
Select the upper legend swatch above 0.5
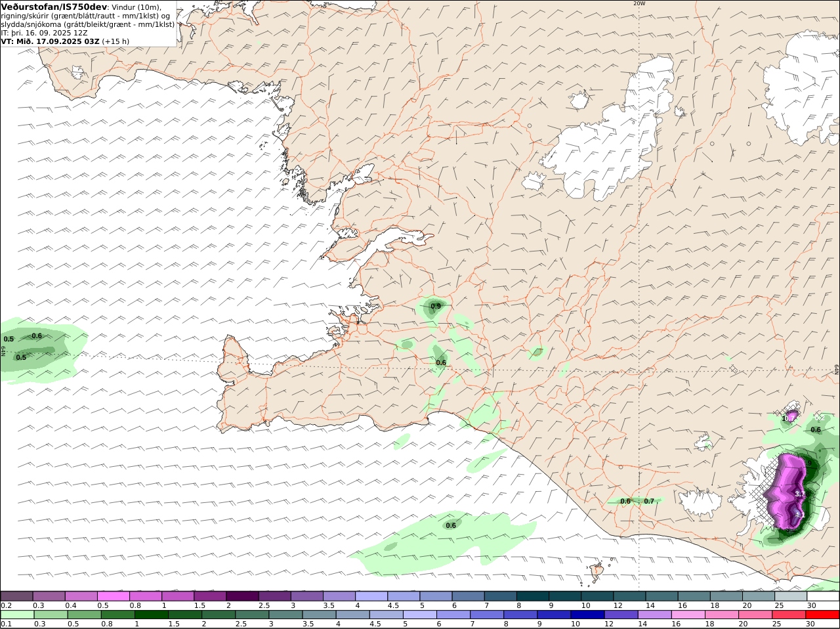click(113, 596)
